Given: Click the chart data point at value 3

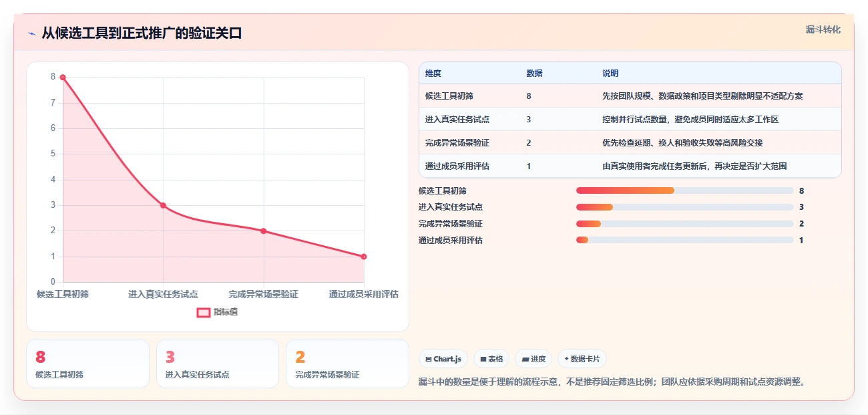Looking at the screenshot, I should tap(163, 205).
